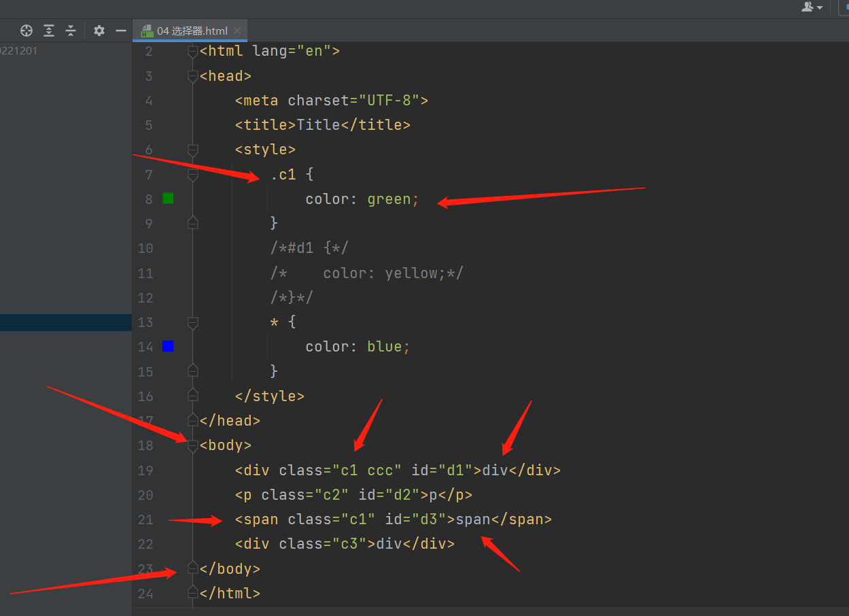Click the green color swatch on line 8
This screenshot has height=616, width=849.
[168, 199]
